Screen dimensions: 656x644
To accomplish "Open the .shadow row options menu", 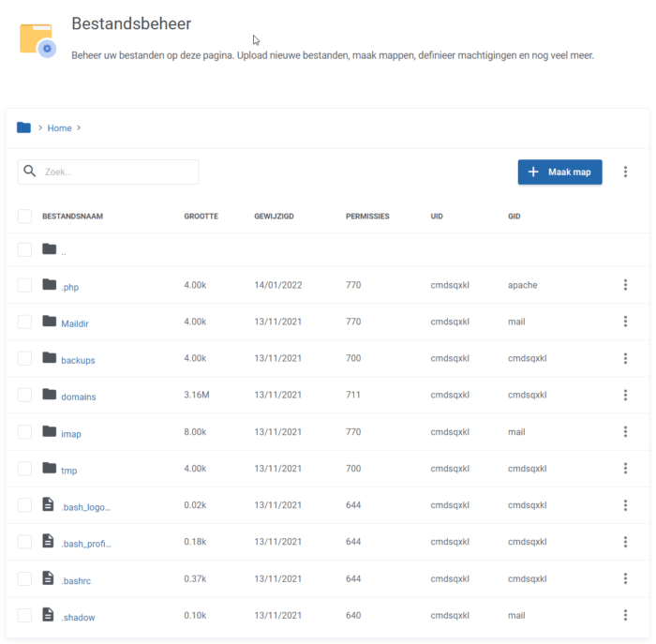I will (625, 615).
